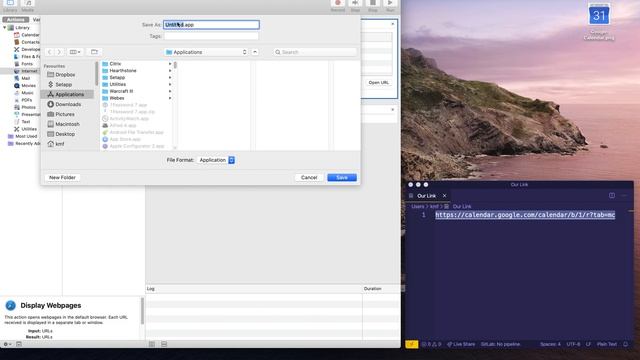
Task: Click the calendar URL on line 1
Action: pyautogui.click(x=525, y=215)
